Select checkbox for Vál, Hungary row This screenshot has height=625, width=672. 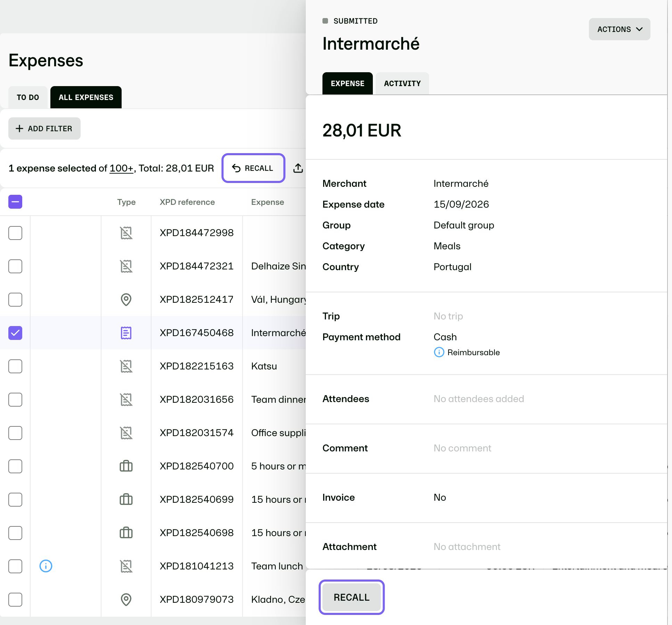click(x=15, y=300)
